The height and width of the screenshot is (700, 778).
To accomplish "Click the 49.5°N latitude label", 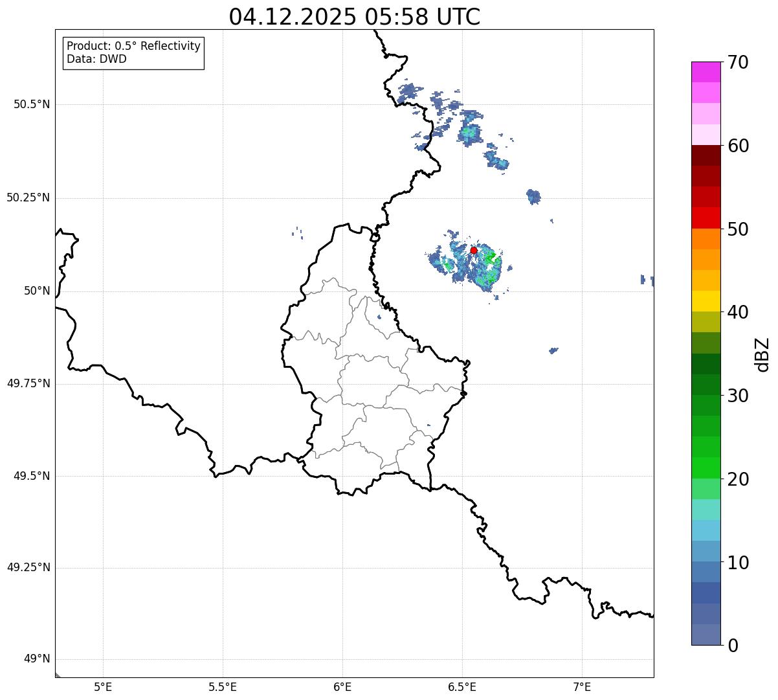I will click(32, 476).
